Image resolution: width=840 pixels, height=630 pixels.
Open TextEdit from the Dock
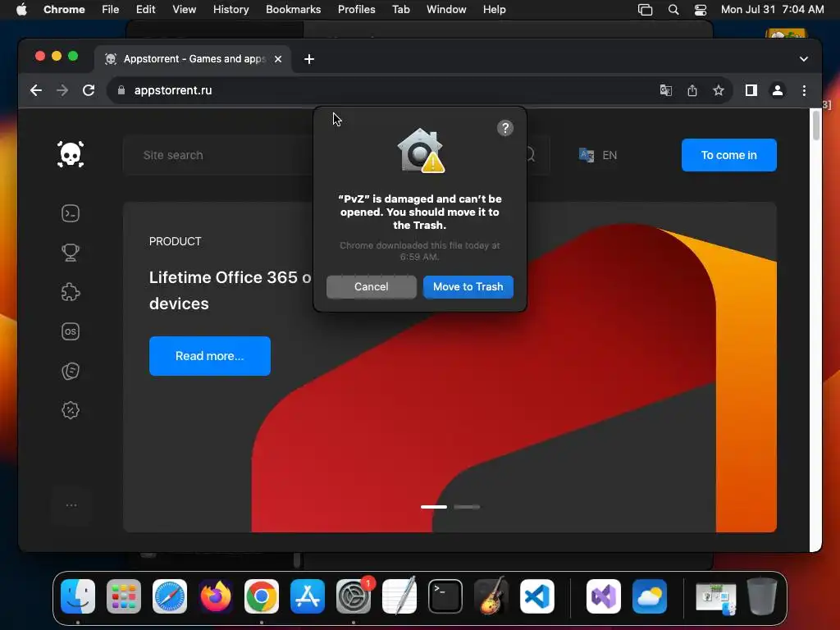399,596
